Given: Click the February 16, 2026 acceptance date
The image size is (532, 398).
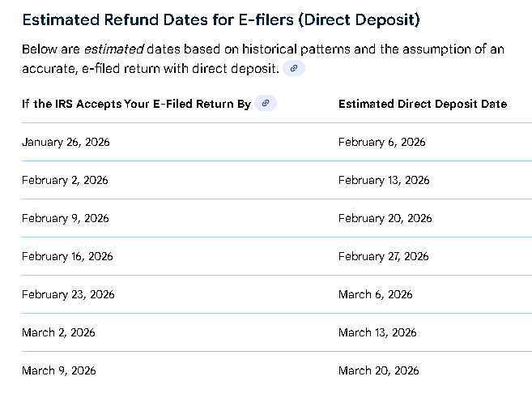Looking at the screenshot, I should coord(67,256).
